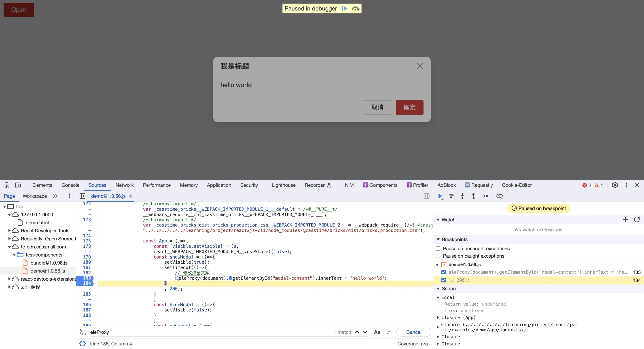The height and width of the screenshot is (349, 644).
Task: Click the red 确定 button in modal
Action: point(409,107)
